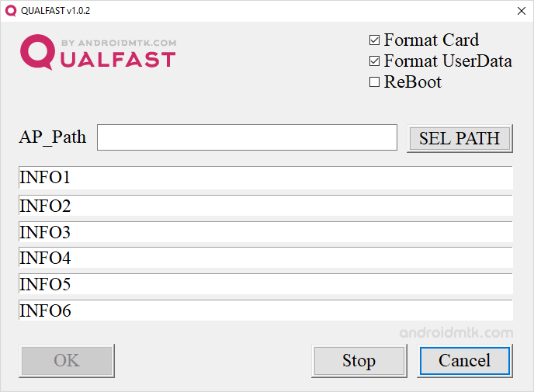This screenshot has height=392, width=534.
Task: Select the INFO6 status field
Action: tap(265, 310)
